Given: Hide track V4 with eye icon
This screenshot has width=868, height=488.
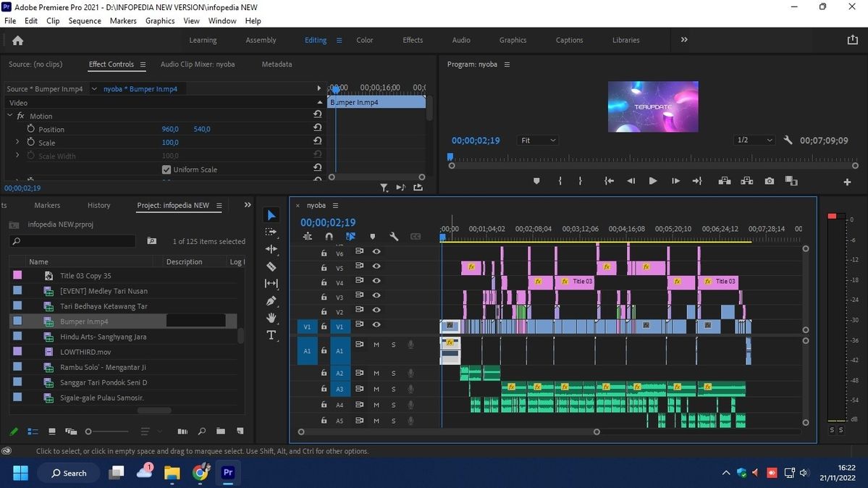Looking at the screenshot, I should [376, 281].
